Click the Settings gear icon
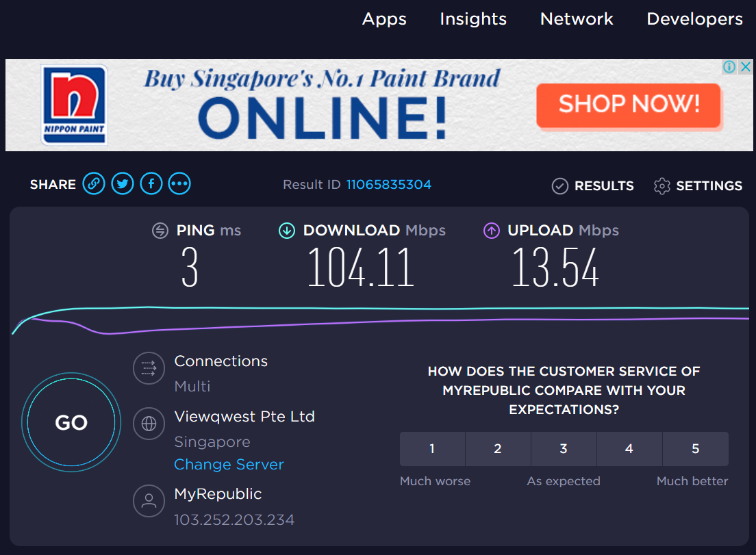 pyautogui.click(x=662, y=186)
